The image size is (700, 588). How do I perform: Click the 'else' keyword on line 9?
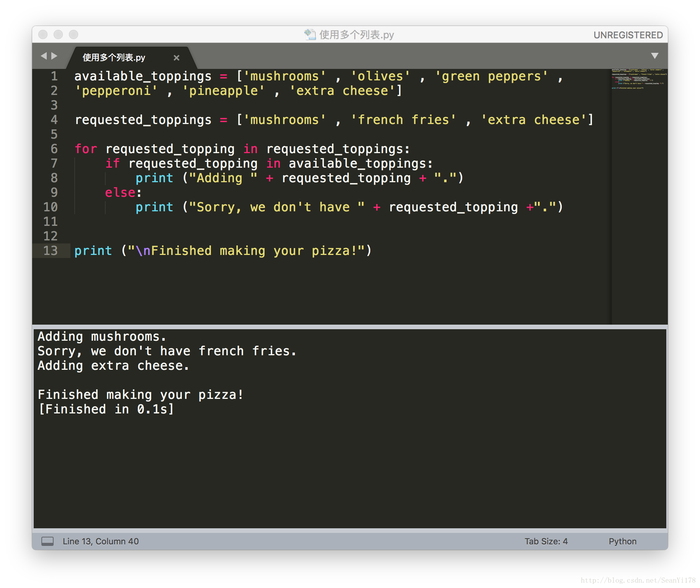click(120, 193)
